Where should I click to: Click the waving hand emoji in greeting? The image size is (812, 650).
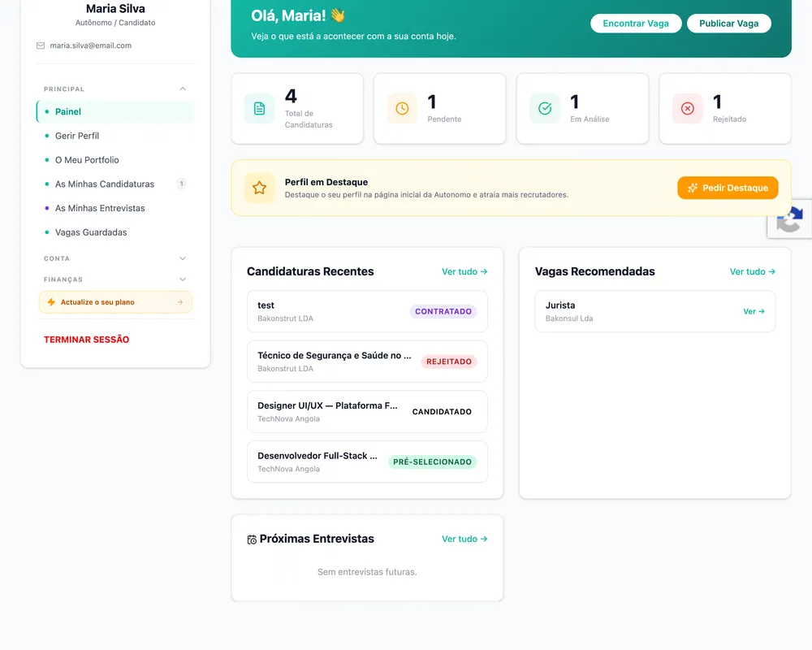[338, 15]
